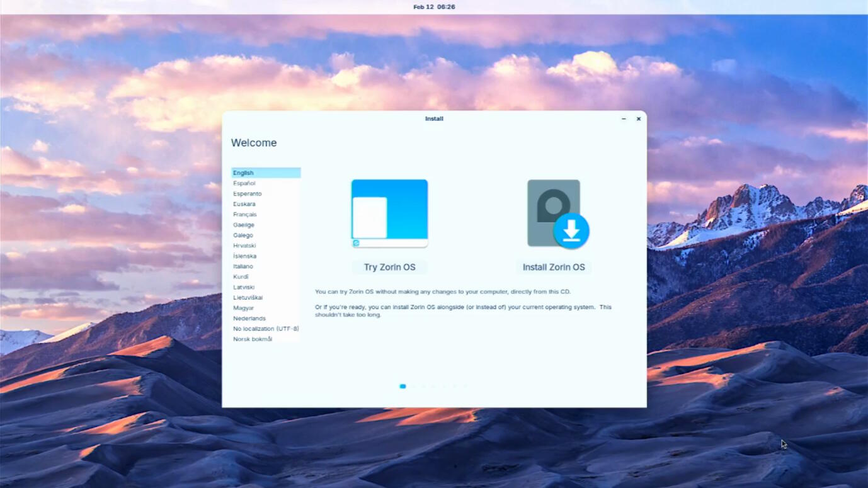
Task: Pick Galego from the language list
Action: coord(266,235)
